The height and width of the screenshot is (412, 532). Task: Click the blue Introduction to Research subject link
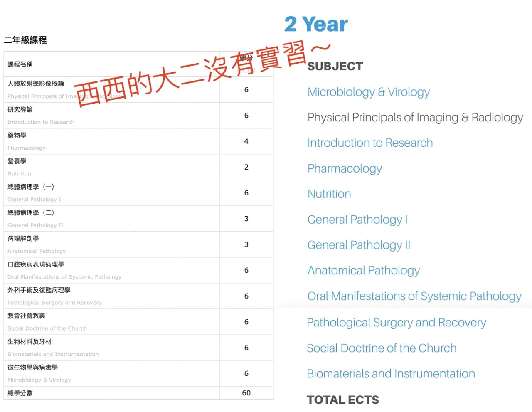pyautogui.click(x=370, y=143)
